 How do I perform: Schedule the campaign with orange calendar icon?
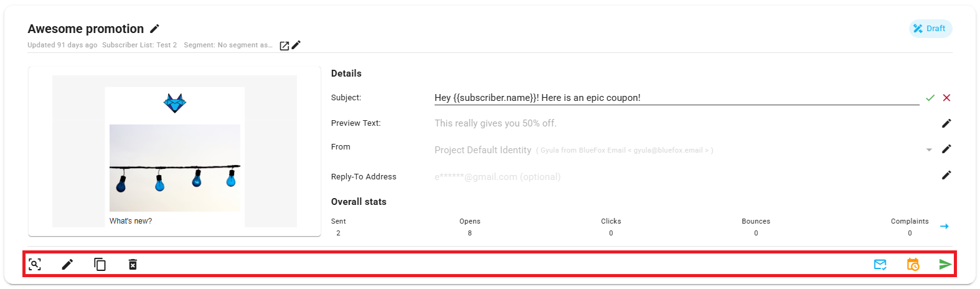point(913,265)
